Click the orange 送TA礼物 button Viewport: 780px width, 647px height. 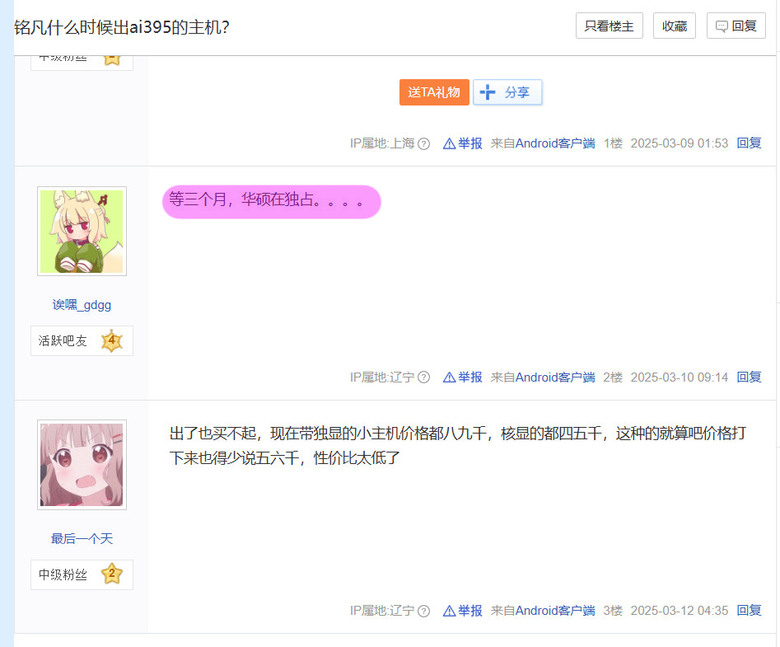tap(434, 92)
